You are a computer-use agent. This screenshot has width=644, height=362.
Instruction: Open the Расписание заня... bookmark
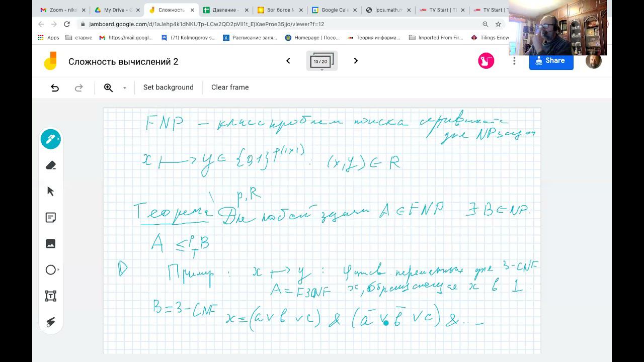point(250,38)
